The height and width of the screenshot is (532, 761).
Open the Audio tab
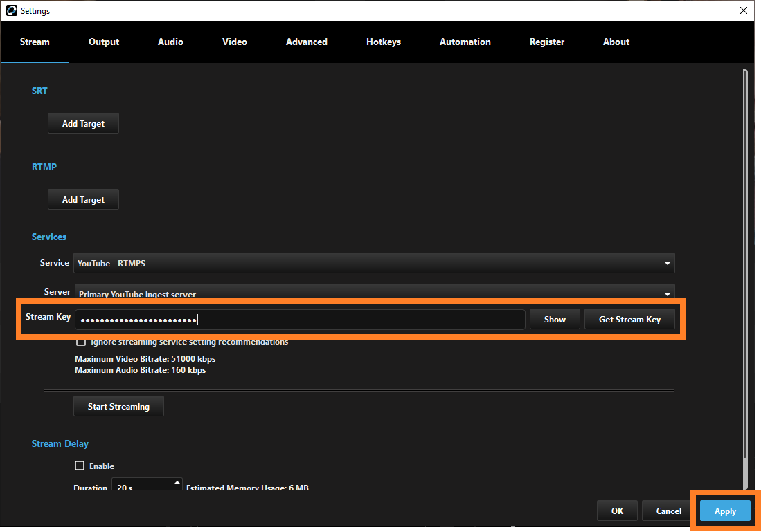click(170, 42)
